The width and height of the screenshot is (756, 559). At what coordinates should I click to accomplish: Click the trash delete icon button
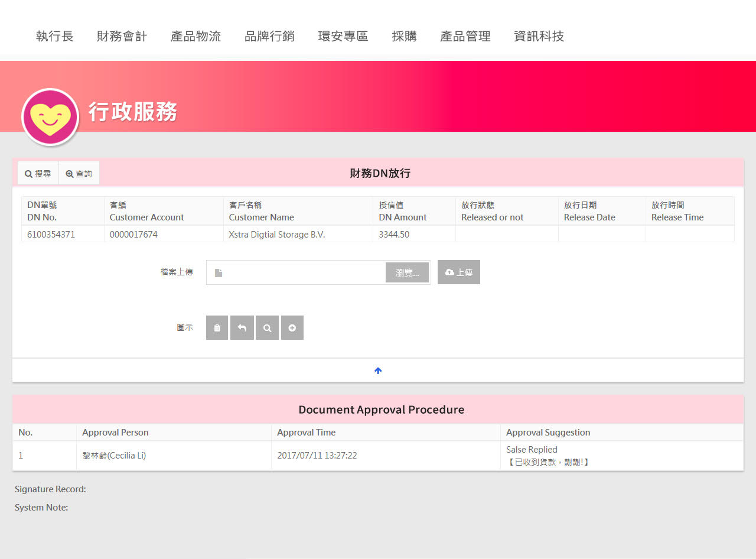pos(217,328)
